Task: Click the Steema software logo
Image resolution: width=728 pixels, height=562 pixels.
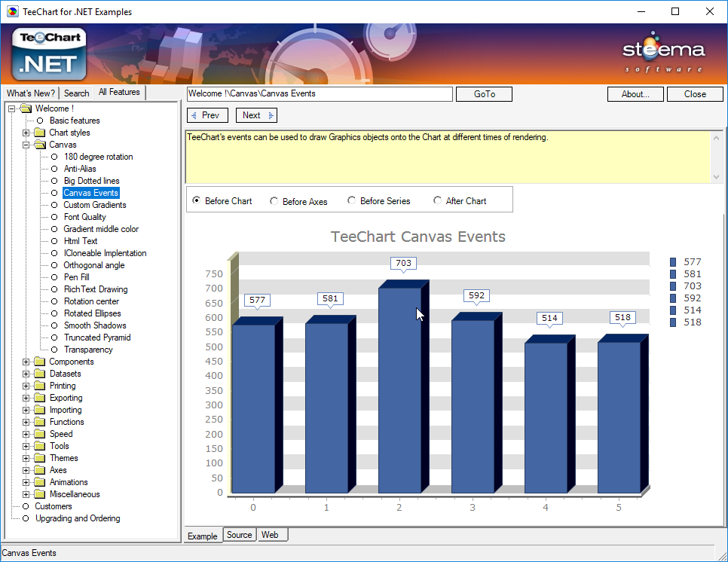Action: (664, 52)
